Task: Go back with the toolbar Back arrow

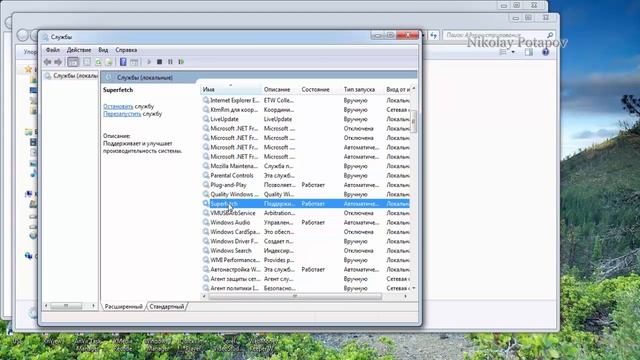Action: coord(48,62)
